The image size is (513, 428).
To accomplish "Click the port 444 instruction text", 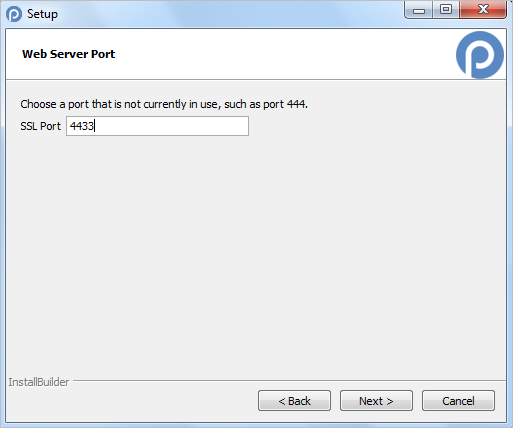I will tap(164, 104).
